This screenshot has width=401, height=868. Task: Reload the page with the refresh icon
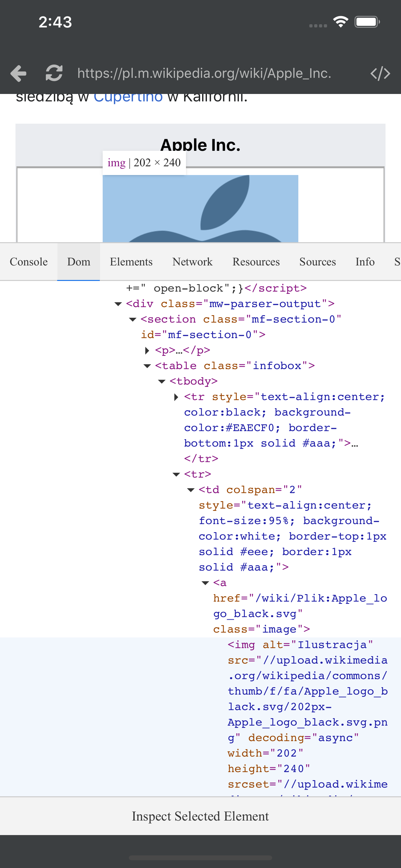(54, 73)
